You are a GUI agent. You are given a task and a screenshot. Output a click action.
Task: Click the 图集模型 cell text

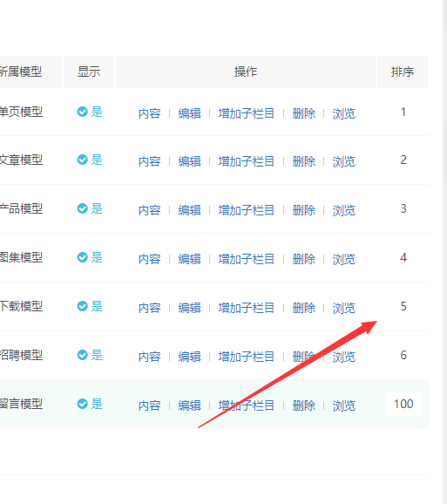point(21,257)
